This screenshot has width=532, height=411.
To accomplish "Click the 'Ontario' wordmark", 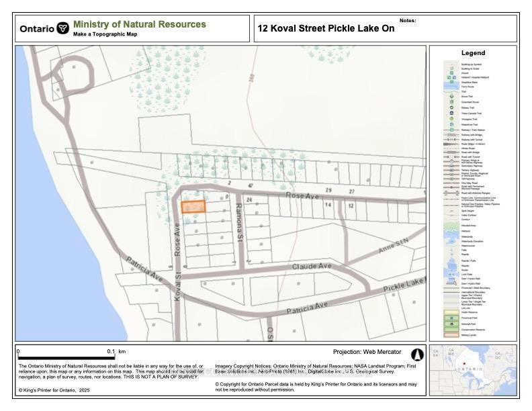I will [x=37, y=29].
